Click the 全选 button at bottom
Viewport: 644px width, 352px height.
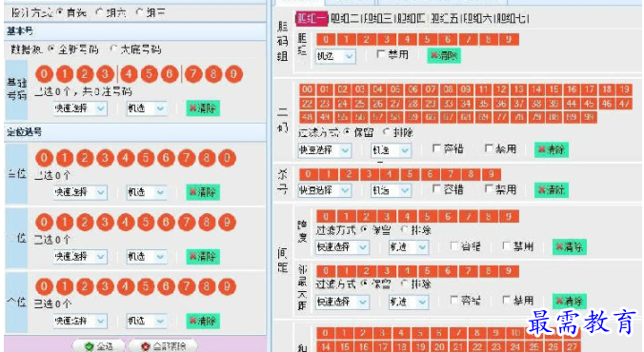99,346
